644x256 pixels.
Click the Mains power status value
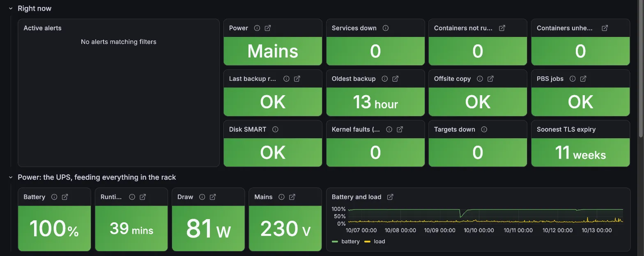pos(273,51)
